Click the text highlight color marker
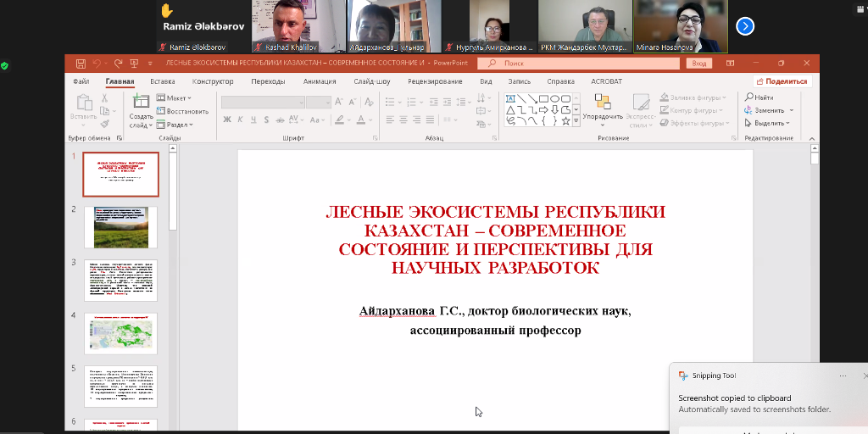Viewport: 868px width, 434px height. pyautogui.click(x=339, y=120)
